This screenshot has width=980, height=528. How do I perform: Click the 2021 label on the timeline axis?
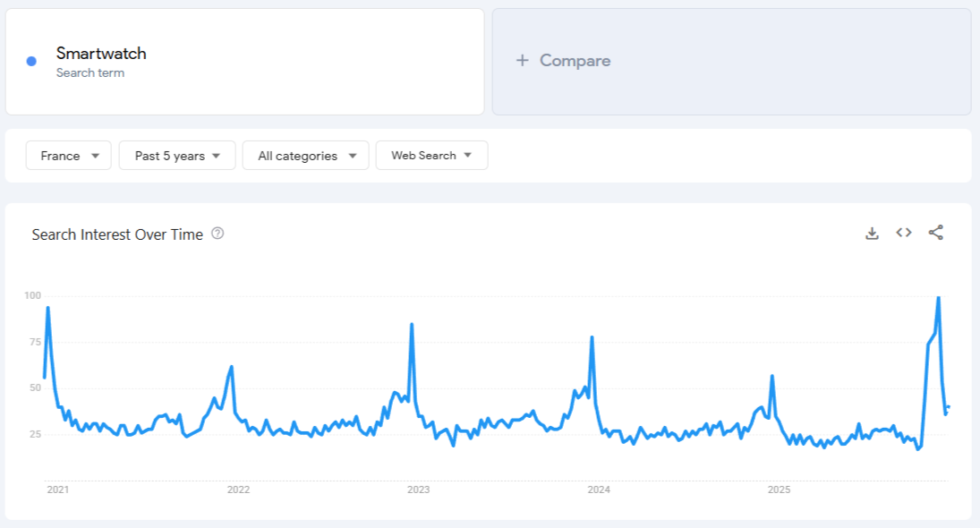coord(57,490)
